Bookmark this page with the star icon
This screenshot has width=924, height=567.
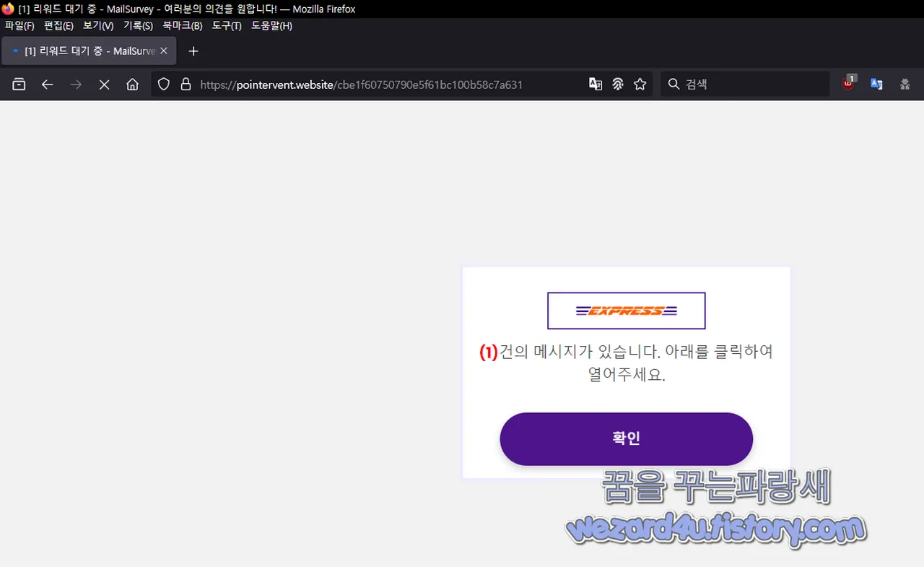click(640, 85)
